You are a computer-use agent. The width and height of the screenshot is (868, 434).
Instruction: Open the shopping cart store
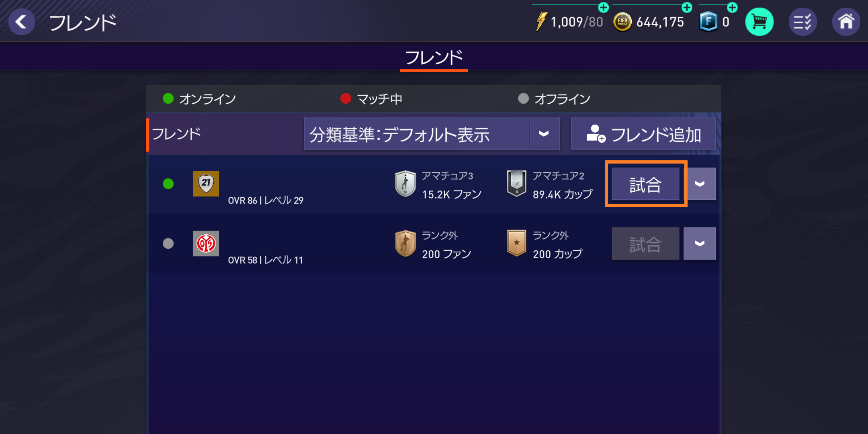tap(759, 22)
